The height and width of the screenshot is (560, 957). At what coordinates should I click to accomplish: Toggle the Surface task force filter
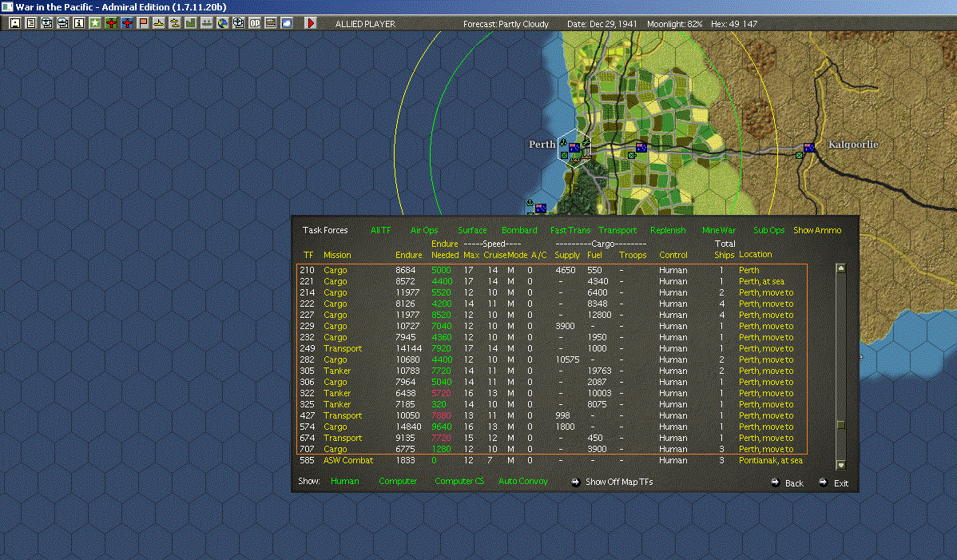(x=472, y=230)
